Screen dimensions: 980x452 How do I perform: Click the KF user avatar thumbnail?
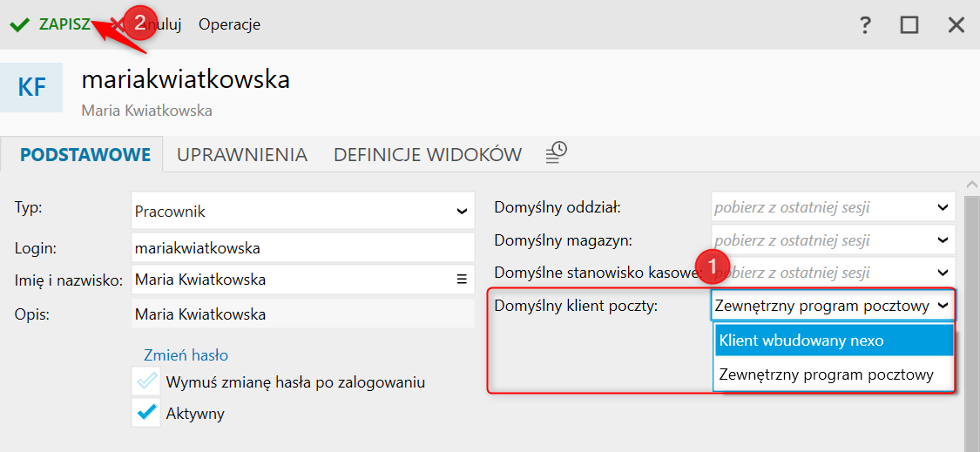31,87
